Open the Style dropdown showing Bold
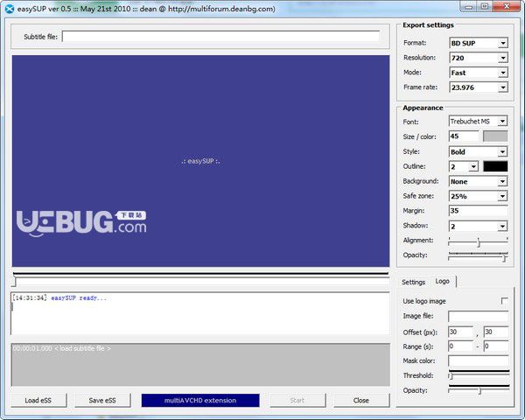The image size is (525, 420). pos(478,151)
